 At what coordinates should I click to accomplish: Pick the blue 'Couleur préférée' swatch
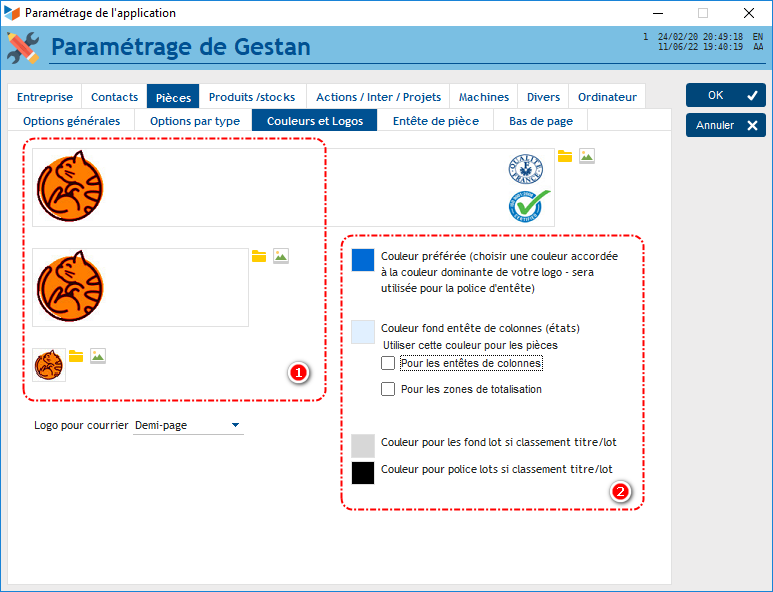[x=363, y=261]
